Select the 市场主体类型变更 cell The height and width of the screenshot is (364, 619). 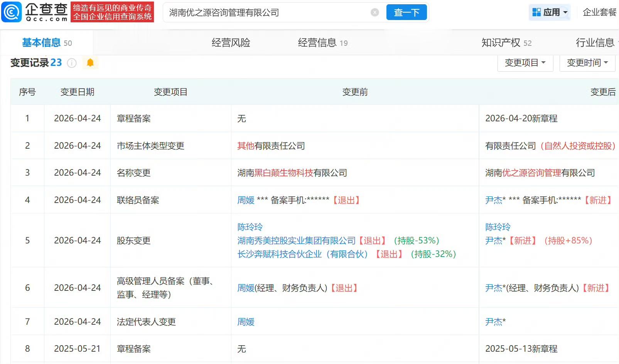171,146
